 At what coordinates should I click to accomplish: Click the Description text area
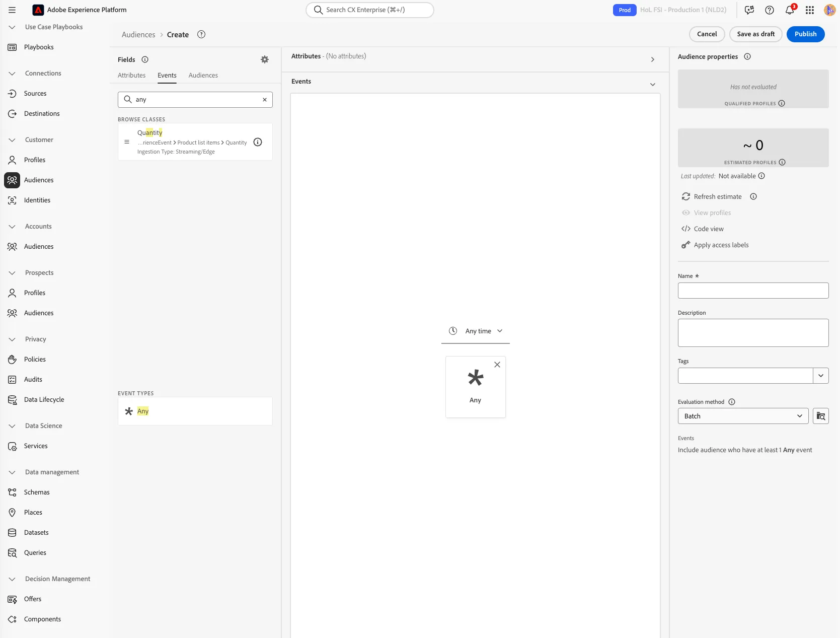point(753,333)
